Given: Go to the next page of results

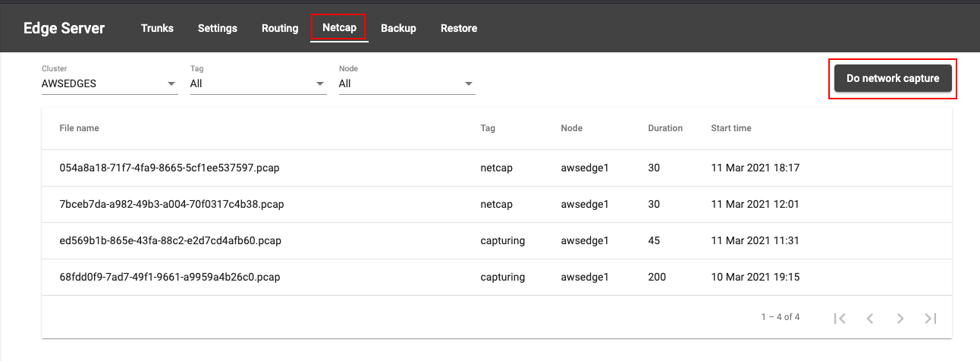Looking at the screenshot, I should [x=900, y=319].
